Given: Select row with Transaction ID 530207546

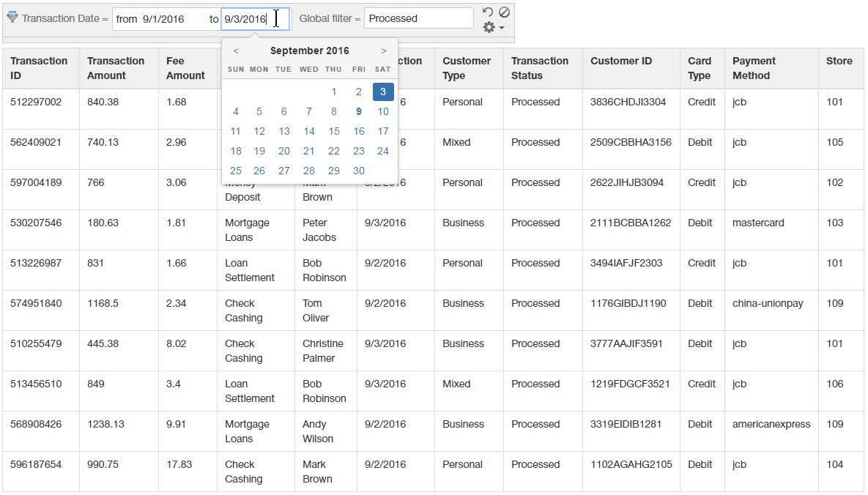Looking at the screenshot, I should tap(36, 223).
